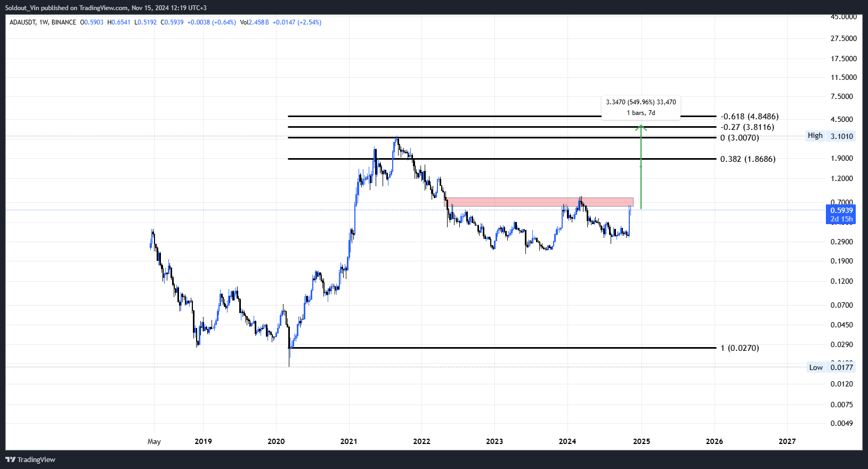Image resolution: width=868 pixels, height=469 pixels.
Task: Click the high value H0.6541
Action: [119, 22]
